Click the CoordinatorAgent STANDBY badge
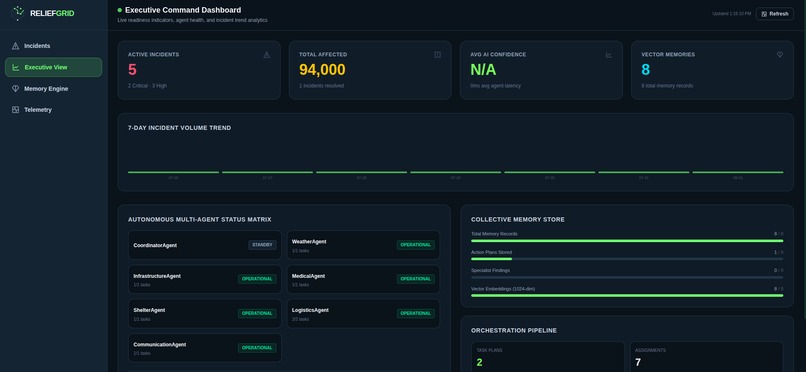Viewport: 806px width, 372px height. click(262, 245)
